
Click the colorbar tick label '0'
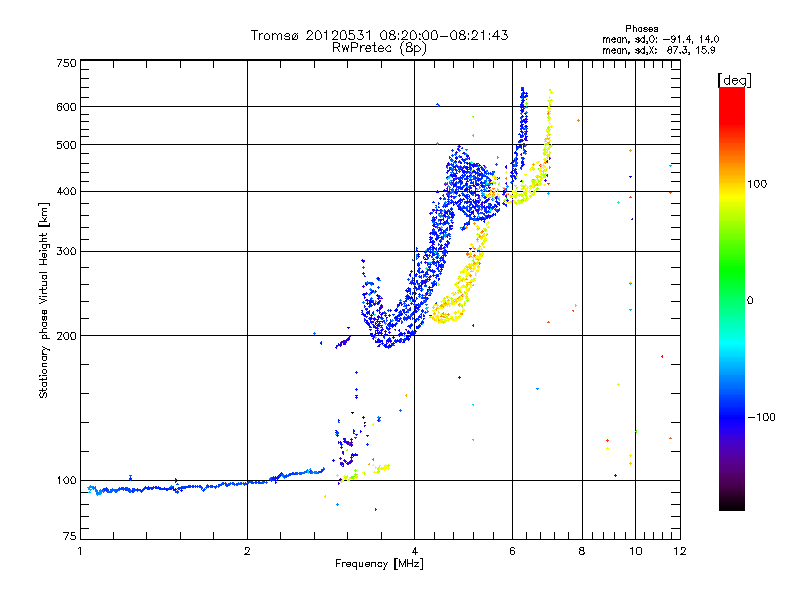750,301
